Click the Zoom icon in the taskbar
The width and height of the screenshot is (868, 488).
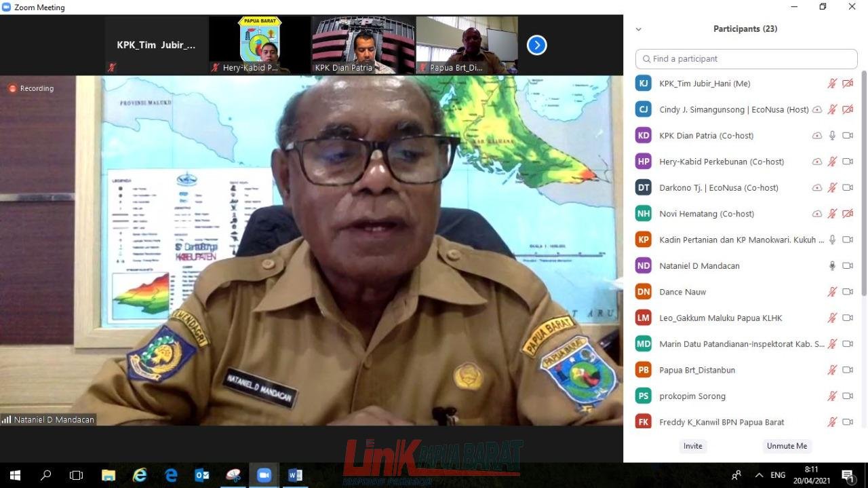[264, 475]
